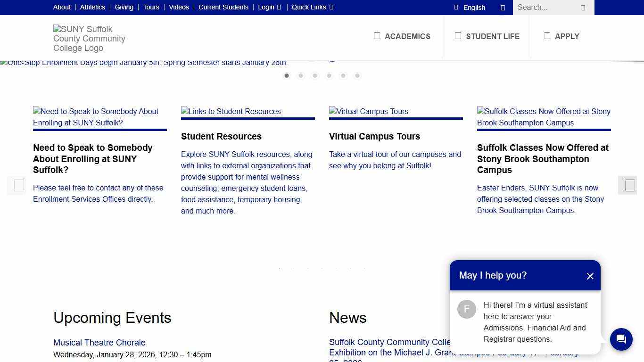Open the Academics menu
Screen dimensions: 644x362
click(402, 36)
